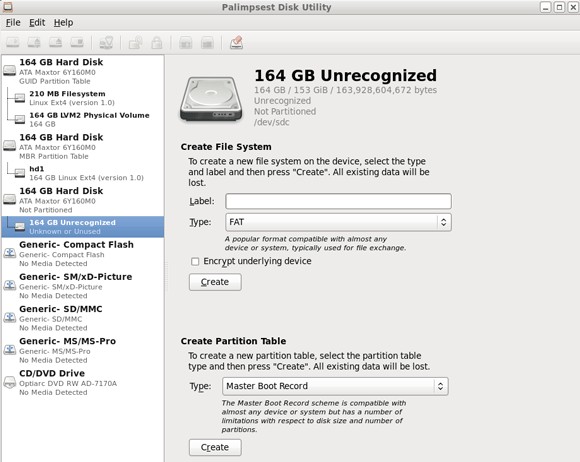Click the Start array toolbar icon
The width and height of the screenshot is (580, 462).
(186, 43)
